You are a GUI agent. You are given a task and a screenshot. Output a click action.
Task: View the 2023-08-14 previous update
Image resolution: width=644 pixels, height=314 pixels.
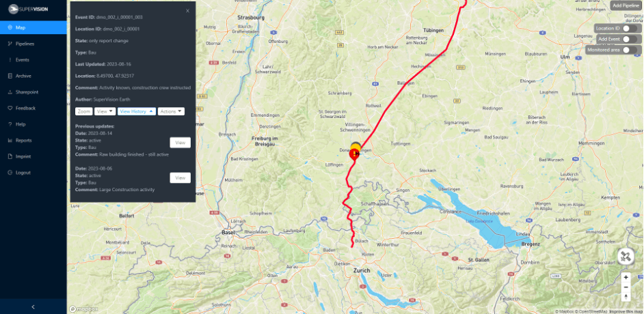(180, 143)
